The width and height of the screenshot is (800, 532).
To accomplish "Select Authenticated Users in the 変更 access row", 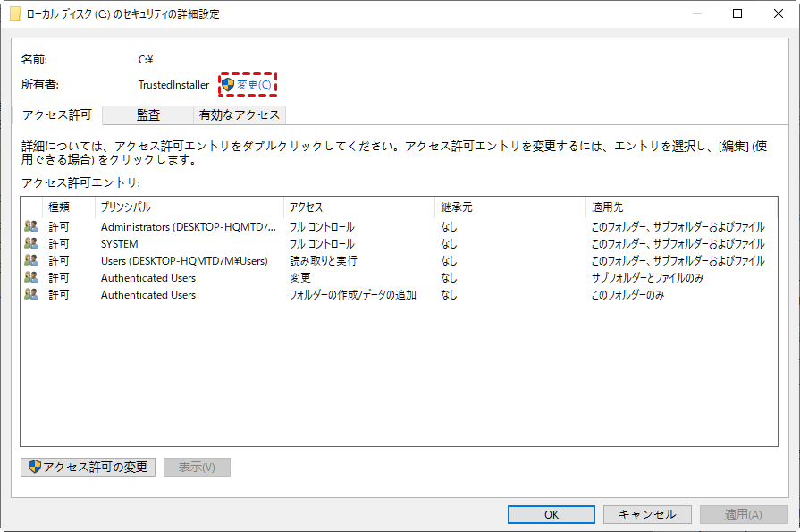I will (x=148, y=278).
